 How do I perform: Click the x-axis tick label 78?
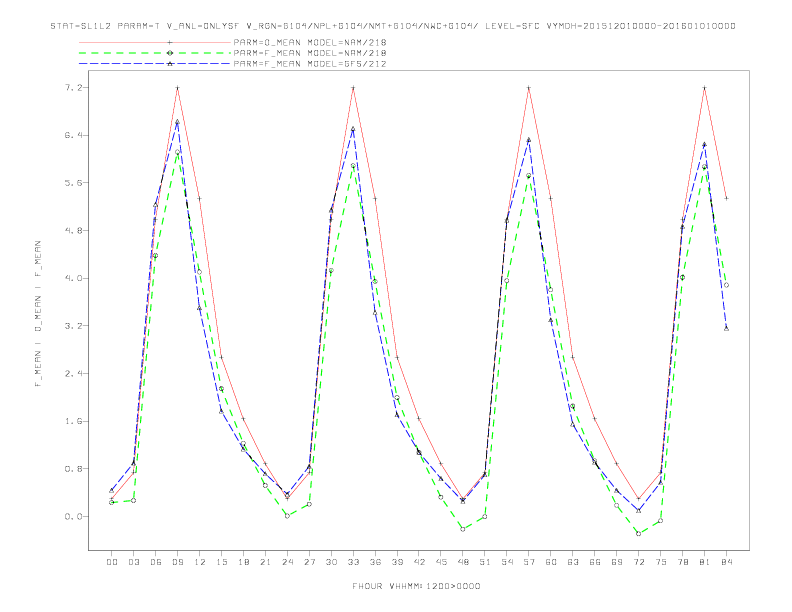682,562
